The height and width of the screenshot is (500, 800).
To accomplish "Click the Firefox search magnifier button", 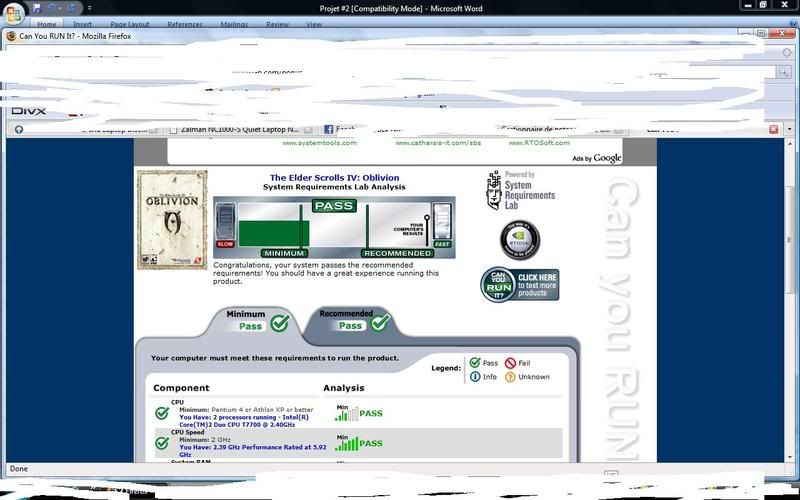I will (783, 72).
